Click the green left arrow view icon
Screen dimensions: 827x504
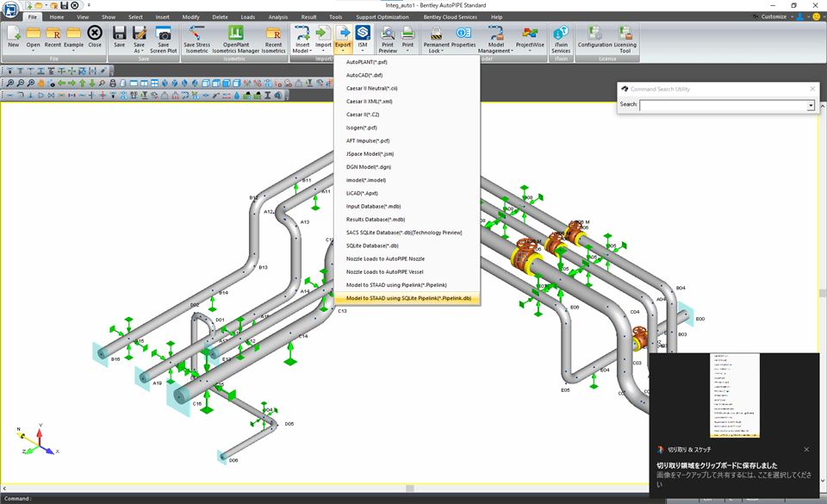click(62, 84)
